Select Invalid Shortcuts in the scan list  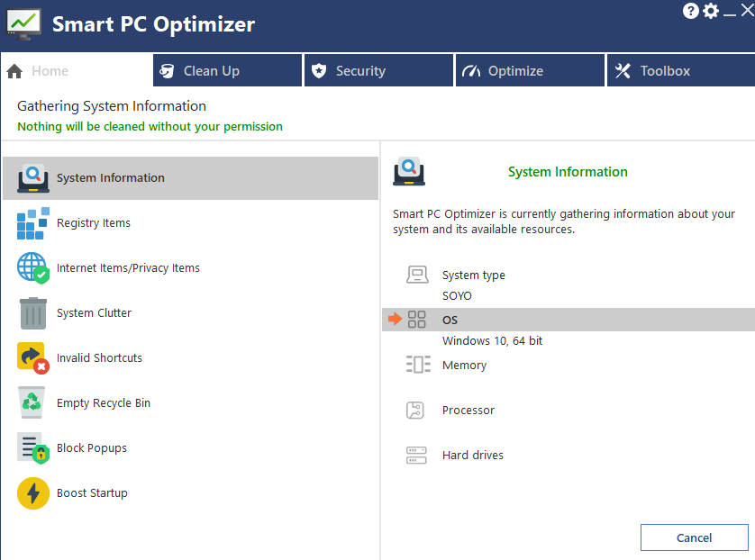[191, 358]
